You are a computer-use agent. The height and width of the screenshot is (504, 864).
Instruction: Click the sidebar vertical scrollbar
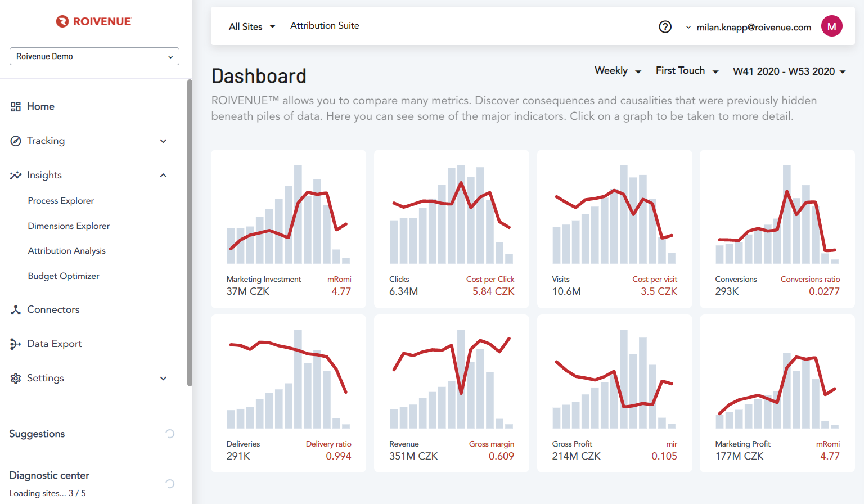[x=190, y=233]
